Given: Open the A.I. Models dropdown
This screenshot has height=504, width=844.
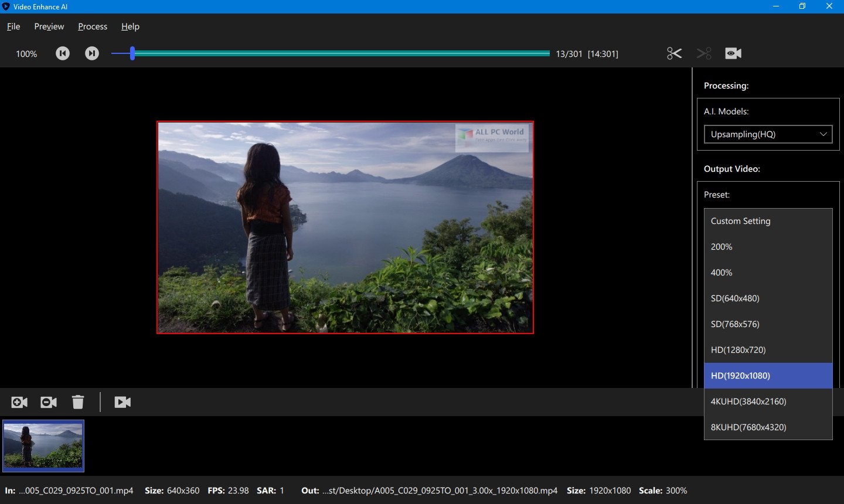Looking at the screenshot, I should [x=768, y=134].
